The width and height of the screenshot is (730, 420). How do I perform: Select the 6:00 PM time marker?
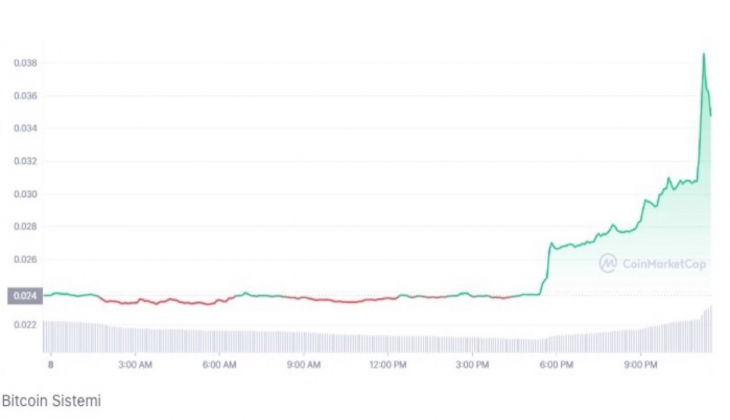(557, 364)
